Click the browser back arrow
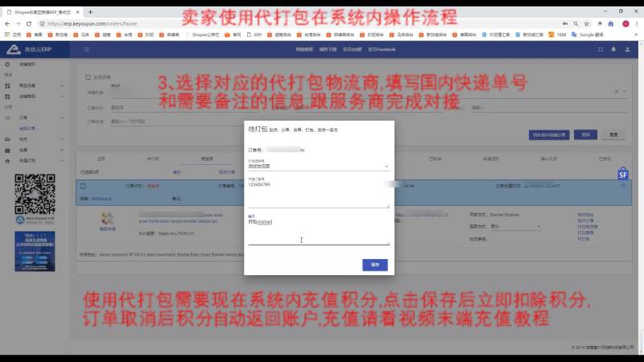Image resolution: width=644 pixels, height=362 pixels. [7, 24]
